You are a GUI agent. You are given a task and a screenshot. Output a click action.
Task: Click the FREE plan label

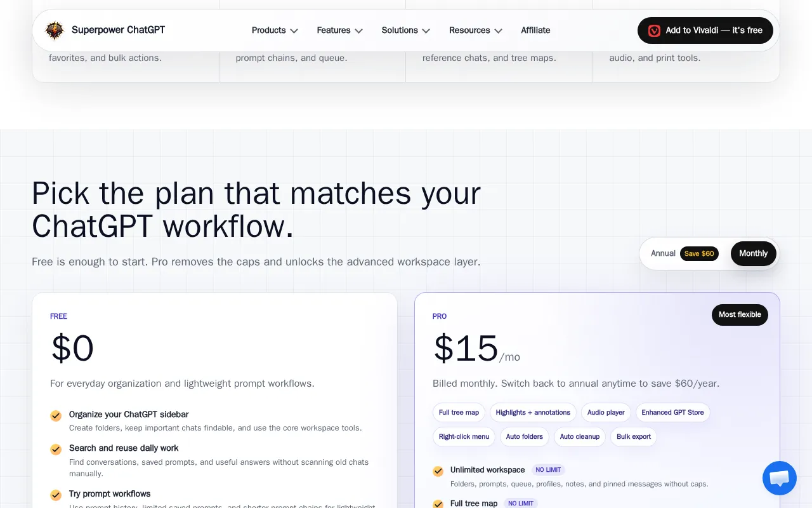pos(58,316)
